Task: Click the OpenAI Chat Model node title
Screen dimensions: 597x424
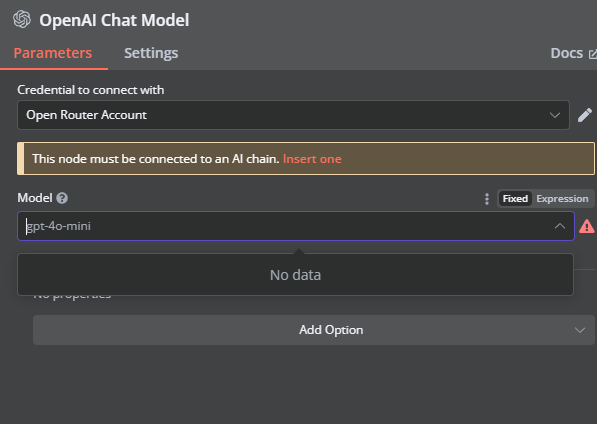Action: coord(114,20)
